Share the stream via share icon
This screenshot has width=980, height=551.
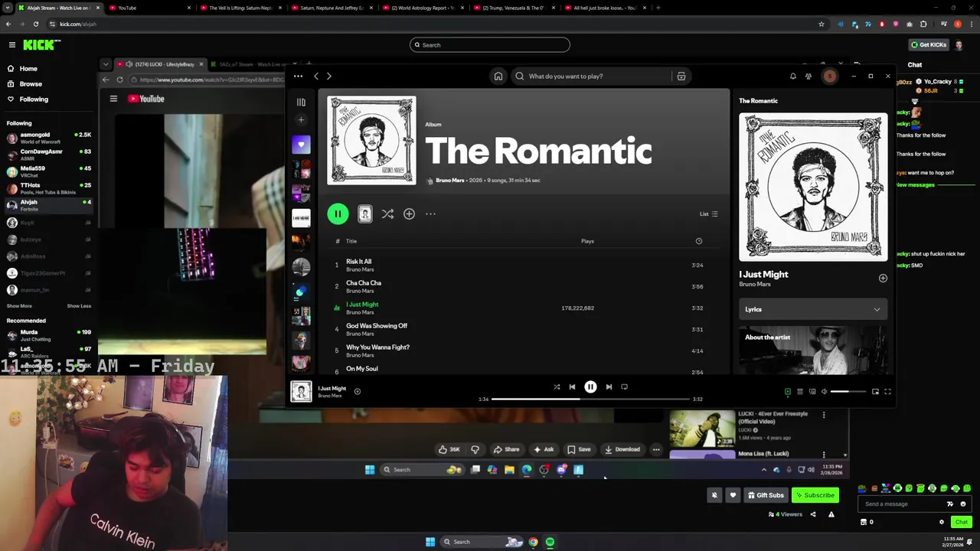tap(813, 514)
